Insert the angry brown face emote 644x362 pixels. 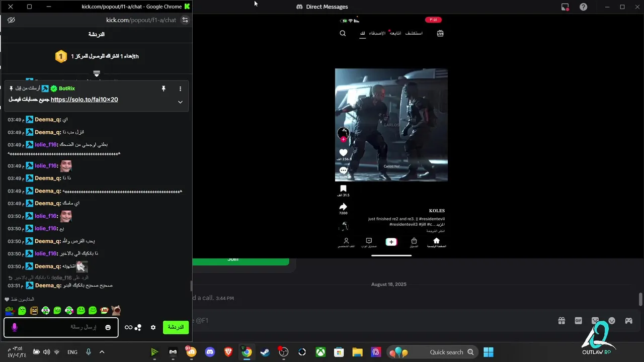[34, 311]
